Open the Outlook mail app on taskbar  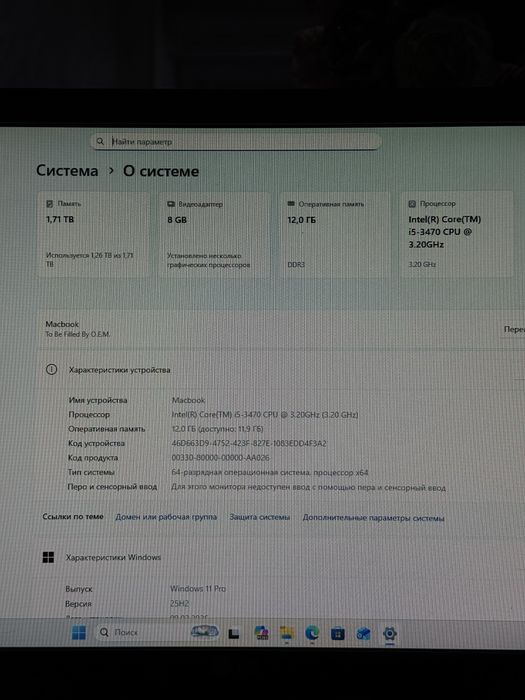point(363,633)
